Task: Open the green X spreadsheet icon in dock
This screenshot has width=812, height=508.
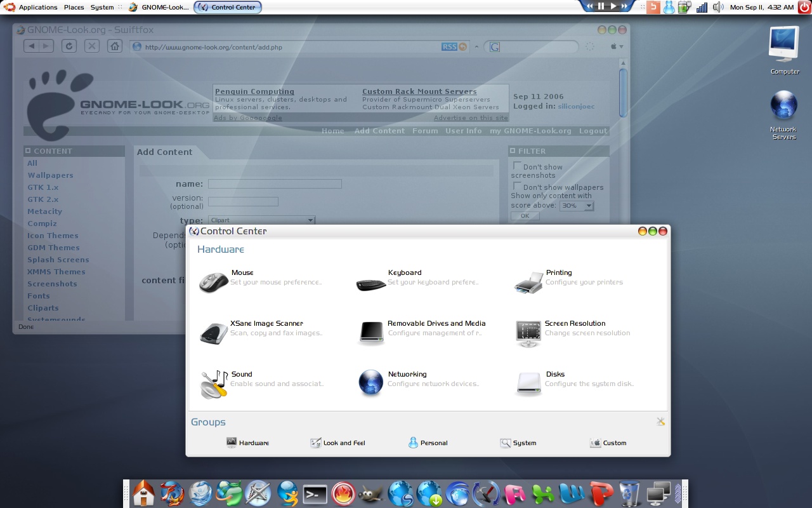Action: pyautogui.click(x=543, y=494)
